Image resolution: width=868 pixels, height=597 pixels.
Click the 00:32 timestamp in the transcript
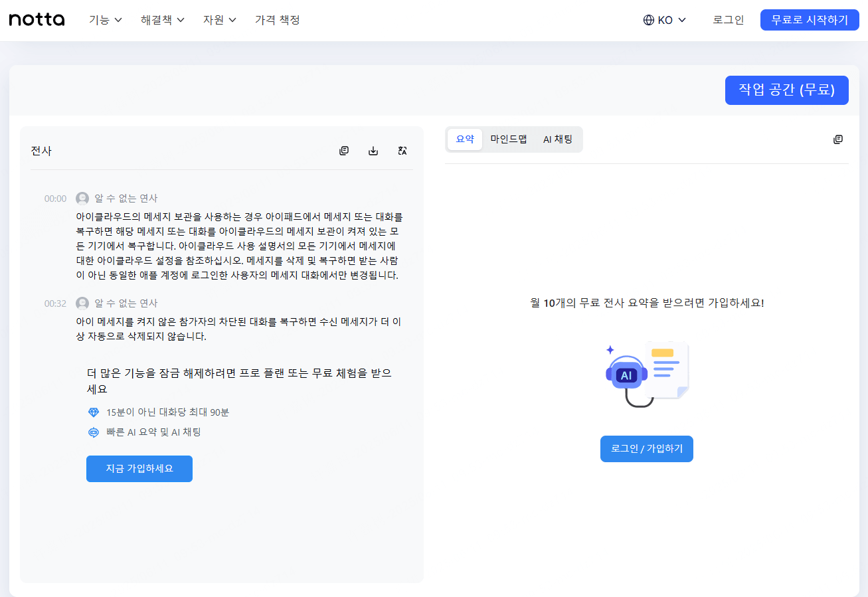[x=55, y=303]
